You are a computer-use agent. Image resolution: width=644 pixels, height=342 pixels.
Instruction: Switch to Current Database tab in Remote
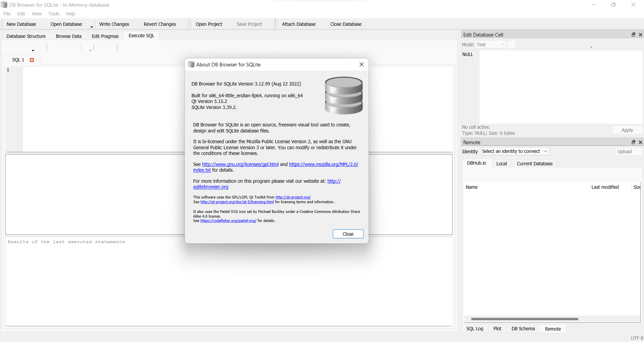coord(535,164)
